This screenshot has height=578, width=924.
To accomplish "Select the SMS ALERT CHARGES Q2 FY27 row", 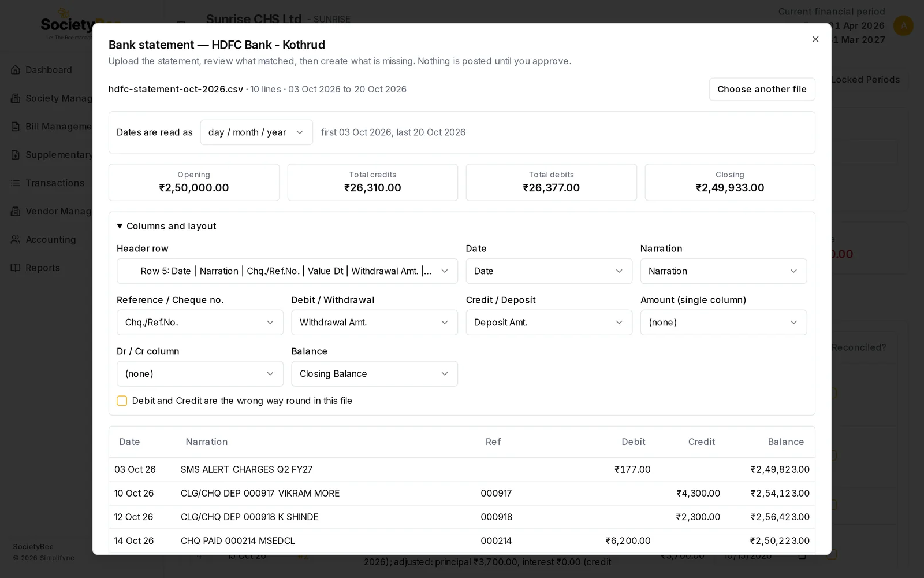I will point(462,469).
